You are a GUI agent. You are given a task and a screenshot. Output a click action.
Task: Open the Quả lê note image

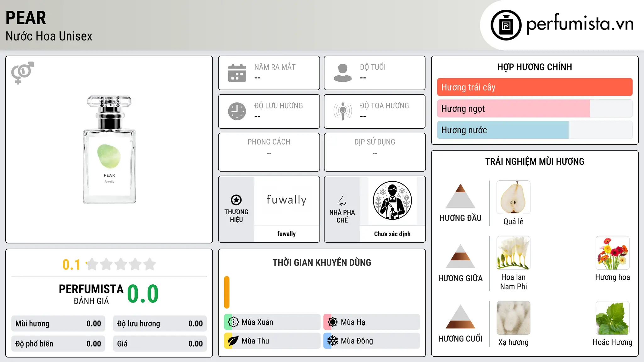(514, 197)
